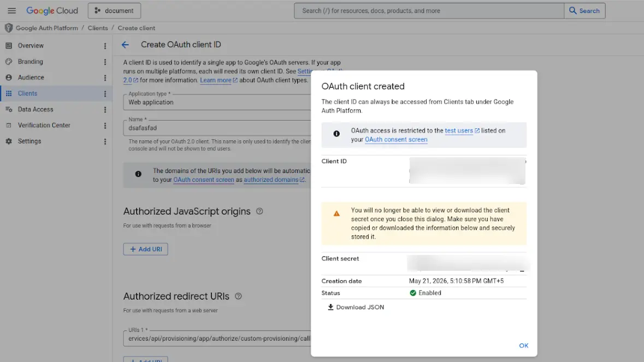Select Audience in the sidebar

[31, 78]
